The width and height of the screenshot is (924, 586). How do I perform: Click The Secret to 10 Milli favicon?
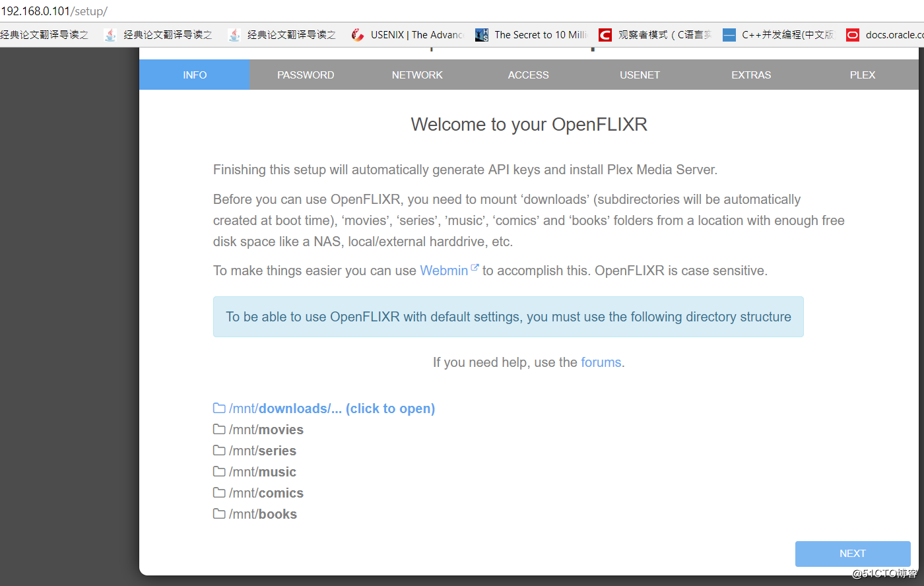pos(482,35)
